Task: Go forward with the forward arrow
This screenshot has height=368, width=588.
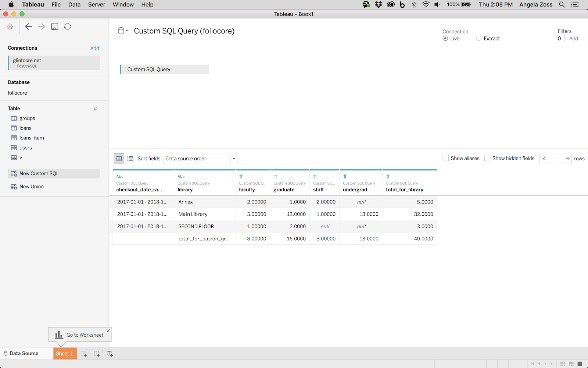Action: tap(42, 26)
